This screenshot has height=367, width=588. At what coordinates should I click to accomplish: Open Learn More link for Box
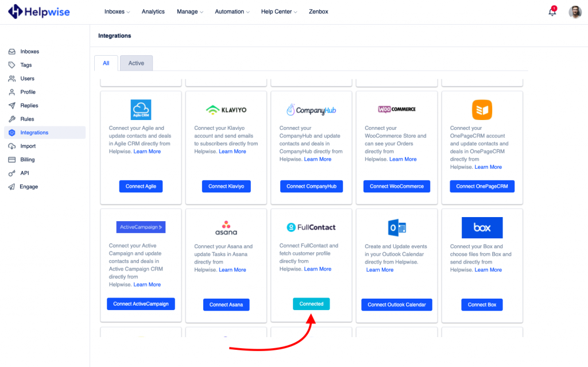point(488,270)
